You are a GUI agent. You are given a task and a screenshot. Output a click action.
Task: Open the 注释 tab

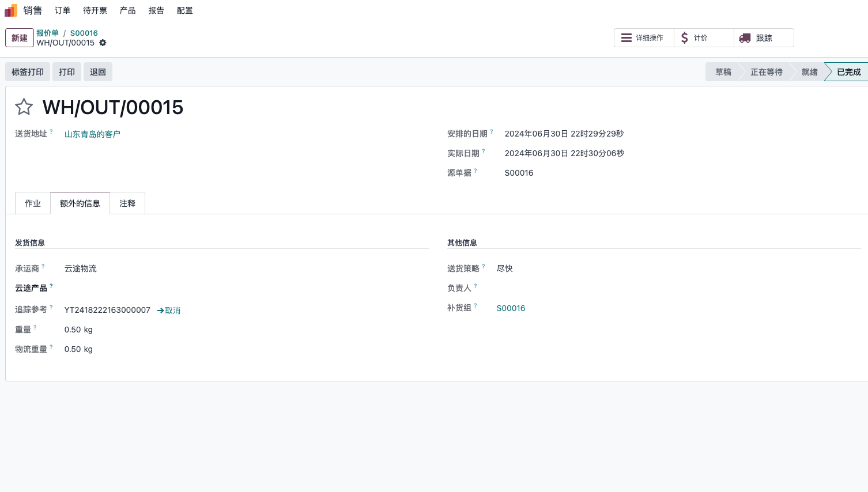pyautogui.click(x=127, y=203)
